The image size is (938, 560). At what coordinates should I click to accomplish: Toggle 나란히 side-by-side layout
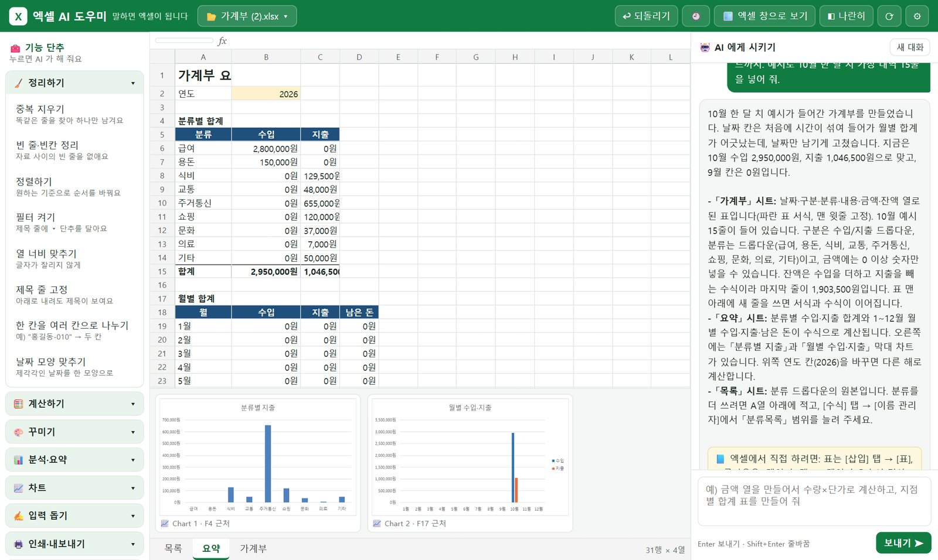[x=846, y=16]
